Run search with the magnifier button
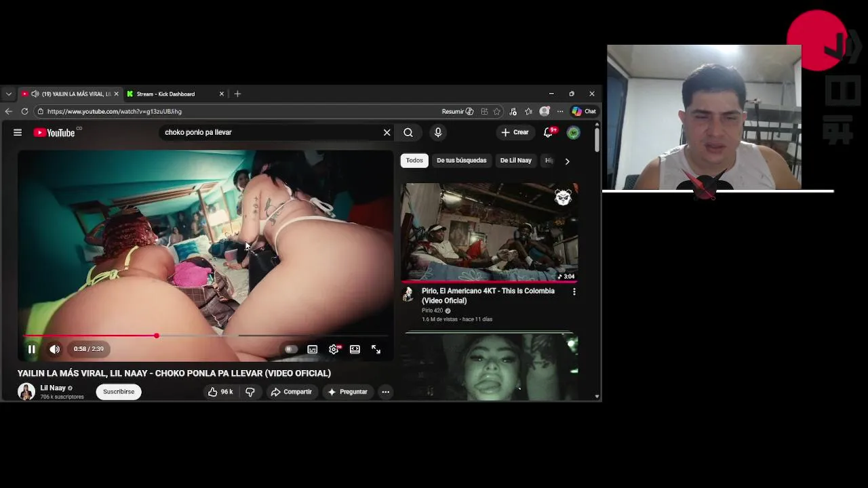 click(x=408, y=132)
